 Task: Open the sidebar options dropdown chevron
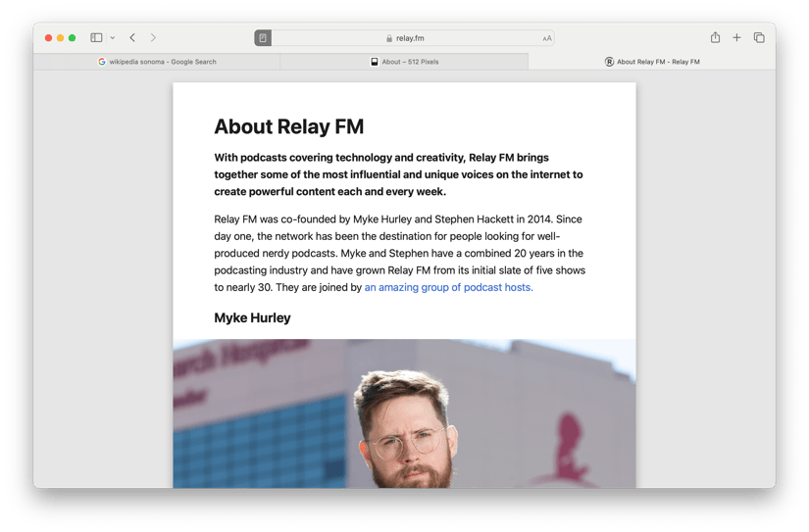coord(113,37)
